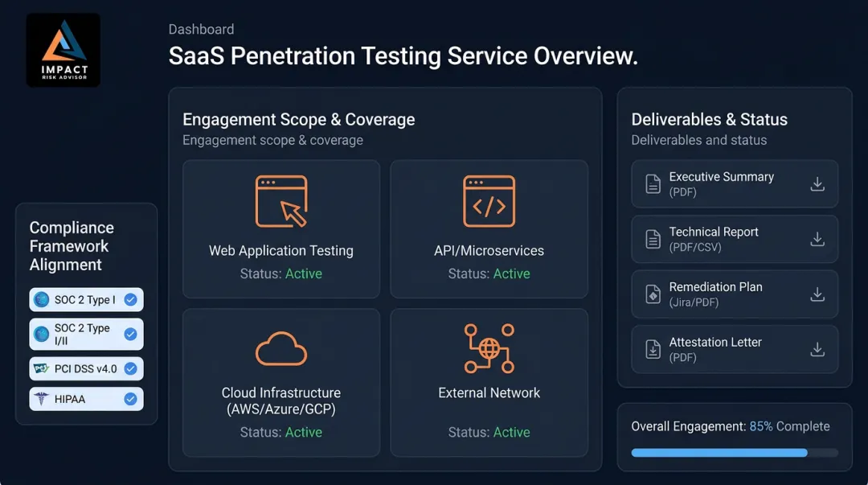Click the Remediation Plan document icon

653,294
